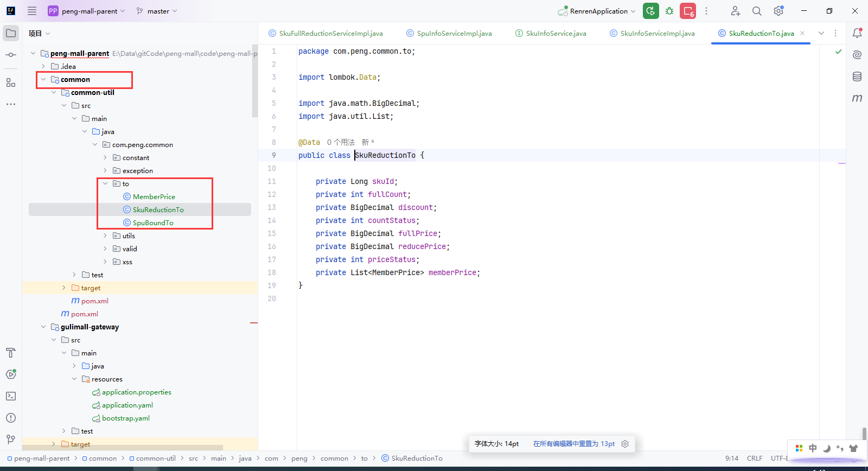Viewport: 868px width, 471px height.
Task: Open the main hamburger menu
Action: [32, 11]
